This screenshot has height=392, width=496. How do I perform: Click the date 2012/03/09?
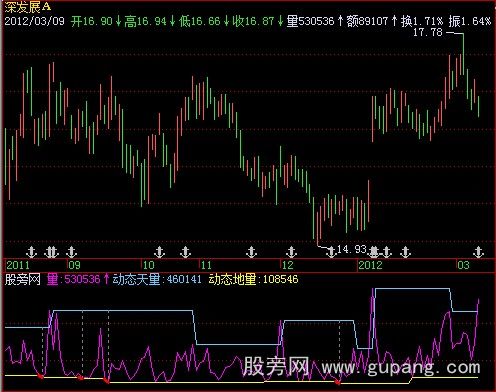(34, 21)
